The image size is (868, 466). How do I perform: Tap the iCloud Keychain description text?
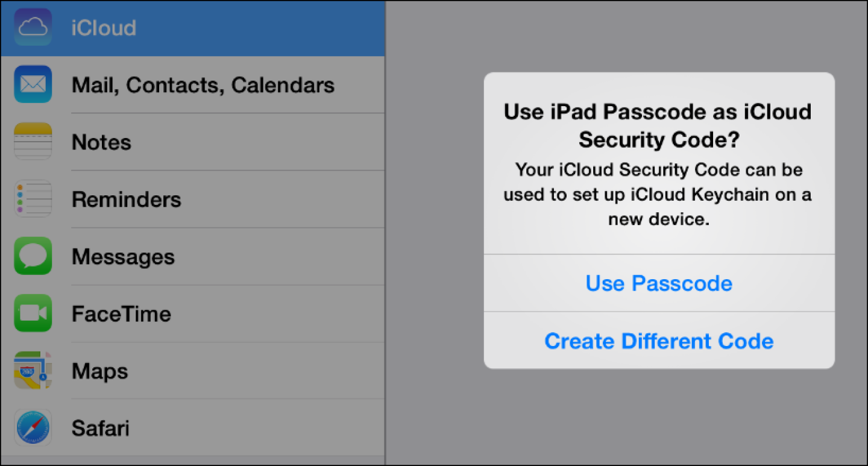(658, 194)
